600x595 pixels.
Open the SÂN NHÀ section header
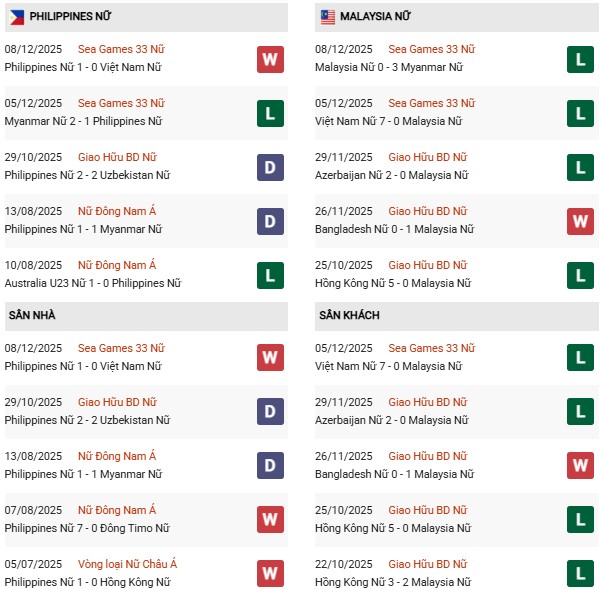pyautogui.click(x=32, y=315)
